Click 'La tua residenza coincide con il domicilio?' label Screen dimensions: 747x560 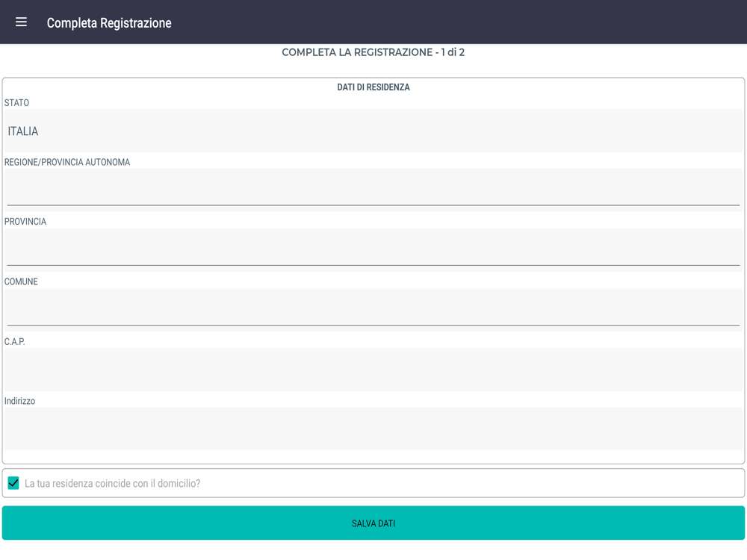[x=113, y=483]
